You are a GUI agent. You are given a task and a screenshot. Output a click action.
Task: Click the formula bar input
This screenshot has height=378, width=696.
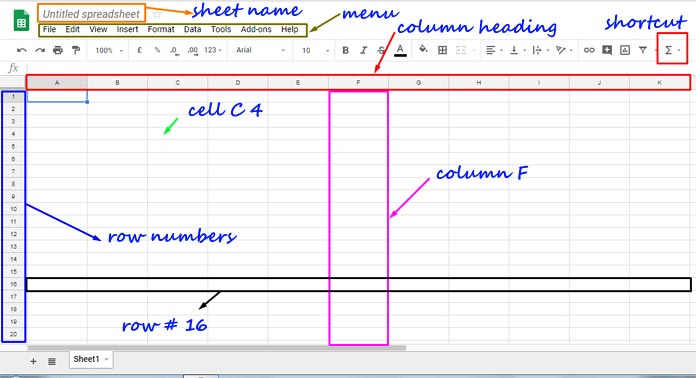click(360, 68)
